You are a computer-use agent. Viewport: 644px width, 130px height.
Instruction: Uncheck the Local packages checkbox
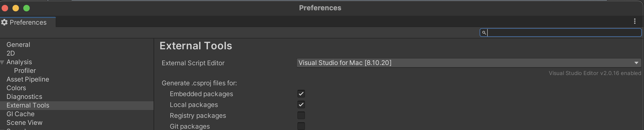301,105
